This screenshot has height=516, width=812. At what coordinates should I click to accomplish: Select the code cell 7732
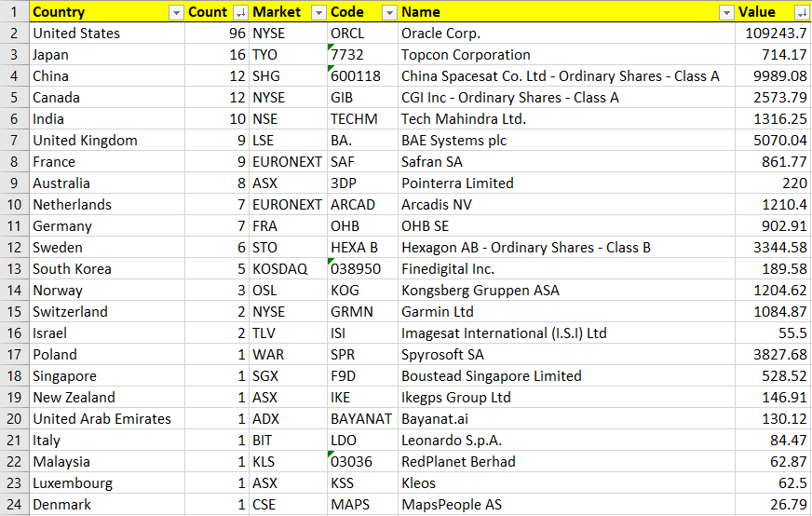(362, 54)
